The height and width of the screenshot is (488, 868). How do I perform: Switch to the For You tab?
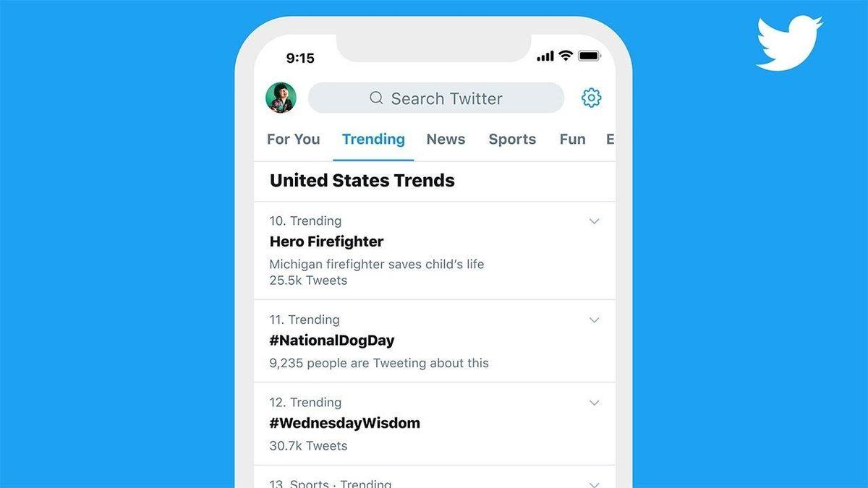tap(293, 140)
